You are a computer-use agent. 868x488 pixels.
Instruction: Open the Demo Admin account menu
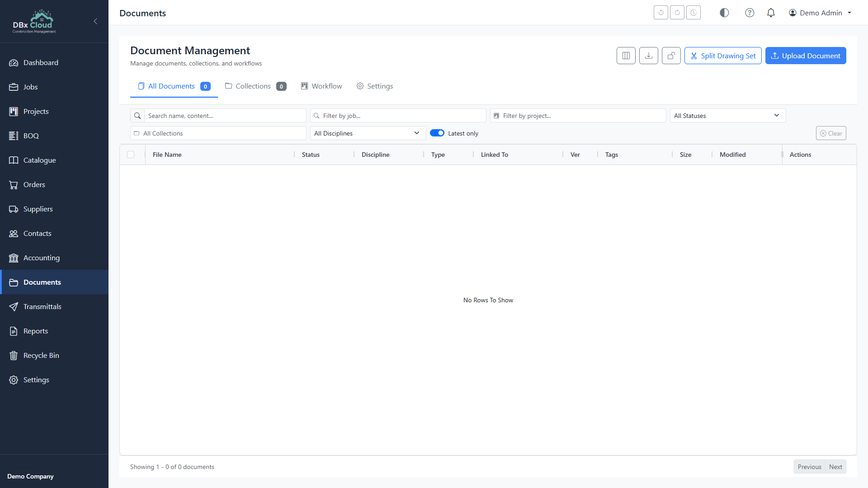(x=820, y=13)
